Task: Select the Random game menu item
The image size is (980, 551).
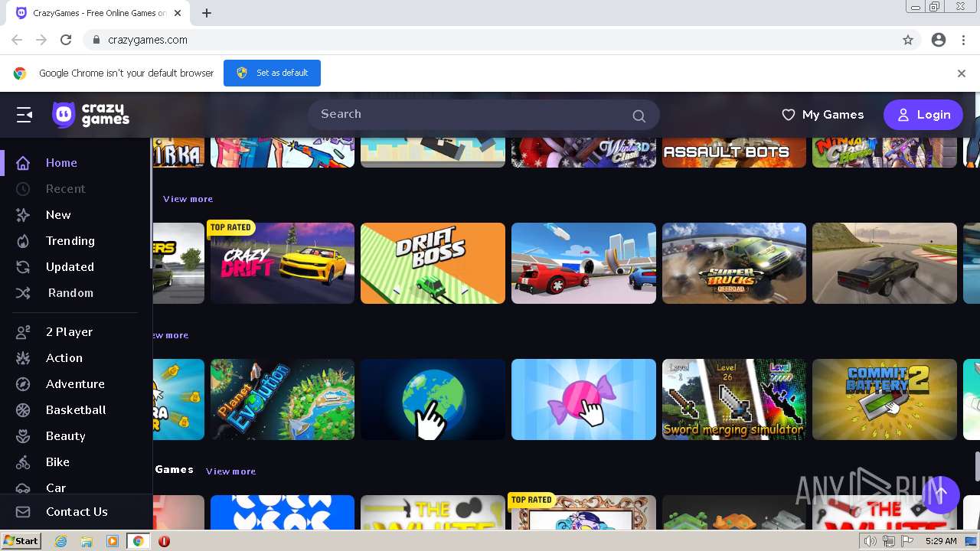Action: [x=70, y=293]
